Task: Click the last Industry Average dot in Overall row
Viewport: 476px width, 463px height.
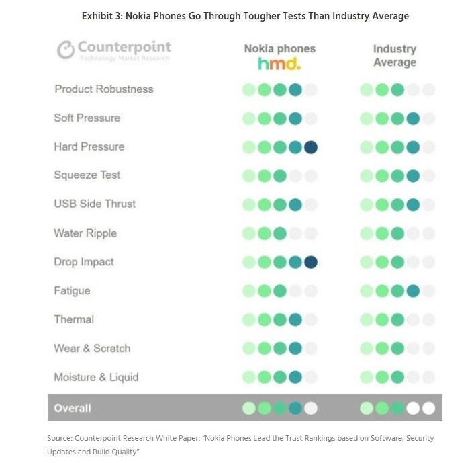Action: tap(428, 408)
